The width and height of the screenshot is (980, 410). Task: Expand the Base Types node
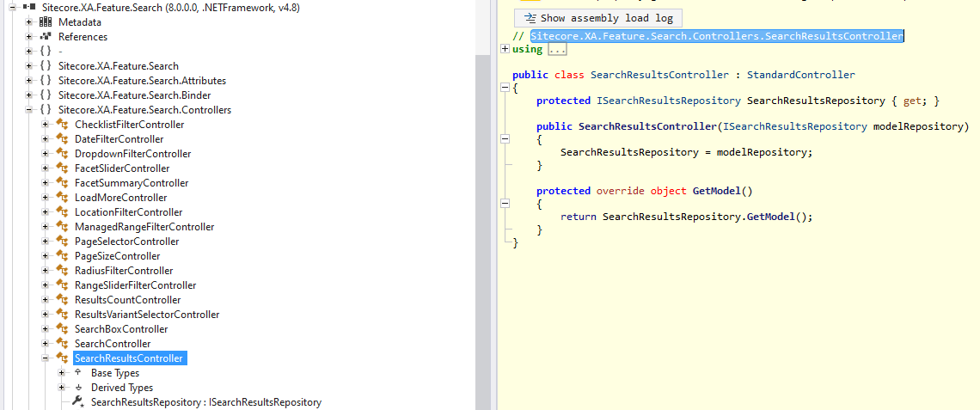coord(61,372)
